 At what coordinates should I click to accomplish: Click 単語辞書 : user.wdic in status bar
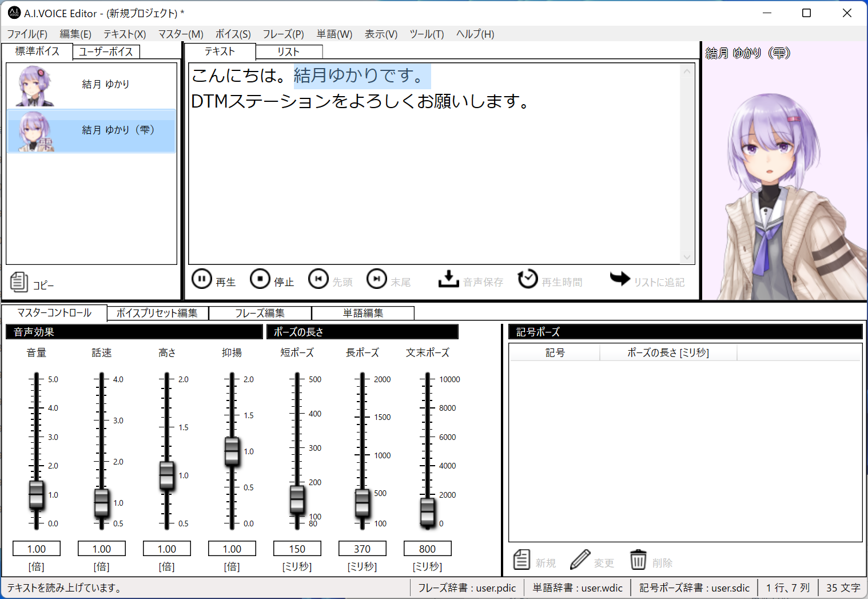[x=578, y=588]
